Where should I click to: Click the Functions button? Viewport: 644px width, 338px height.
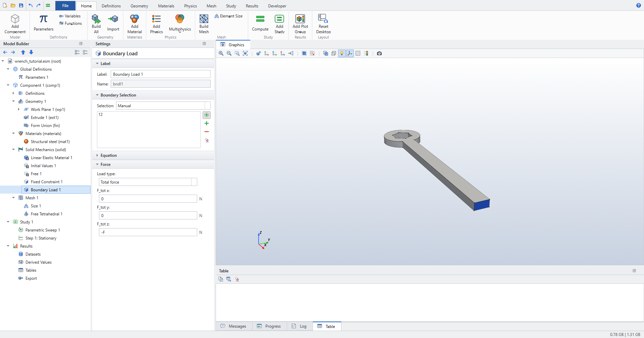click(70, 23)
